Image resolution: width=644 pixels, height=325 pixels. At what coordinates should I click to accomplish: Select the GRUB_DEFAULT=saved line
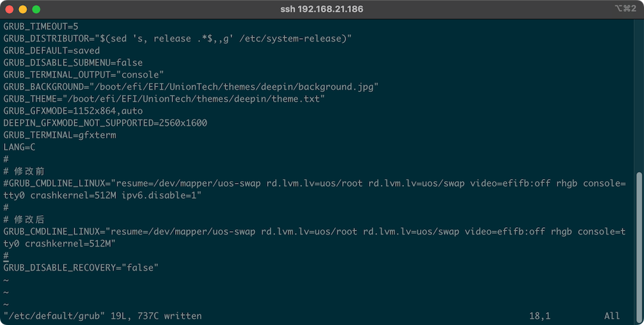[x=52, y=50]
